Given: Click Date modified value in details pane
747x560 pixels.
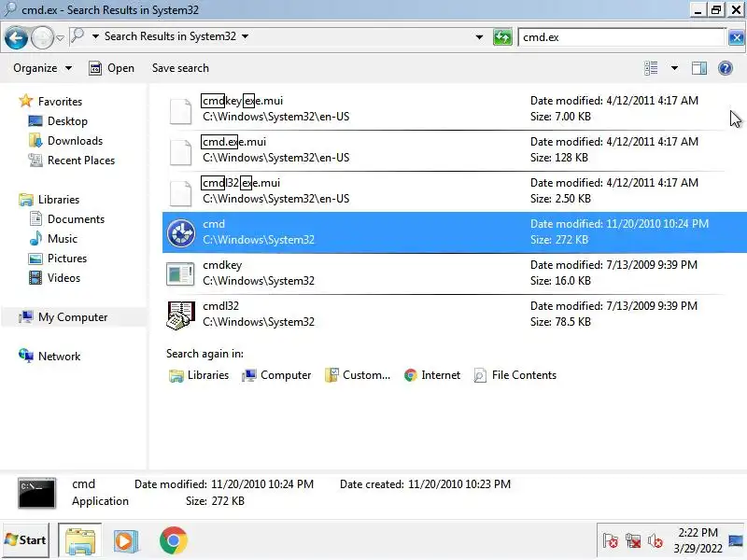Looking at the screenshot, I should (x=262, y=484).
